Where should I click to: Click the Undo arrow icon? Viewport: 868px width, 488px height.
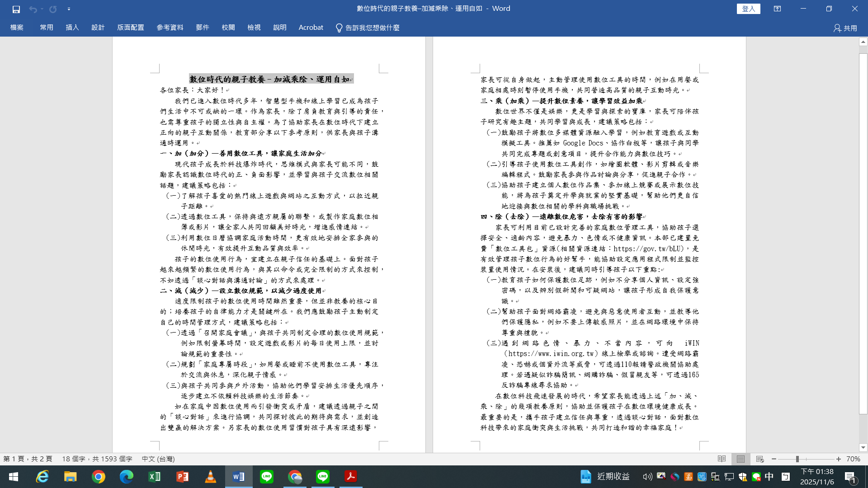point(33,9)
